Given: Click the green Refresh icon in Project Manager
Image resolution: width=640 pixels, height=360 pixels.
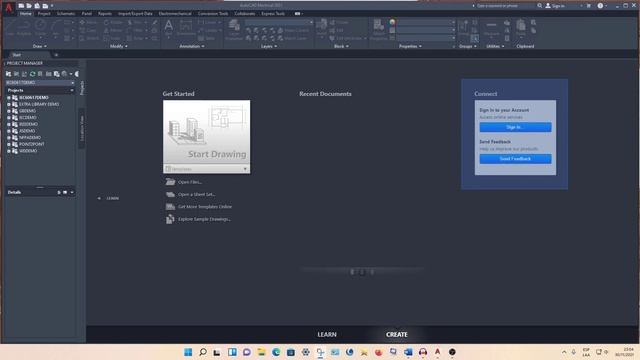Looking at the screenshot, I should point(32,74).
